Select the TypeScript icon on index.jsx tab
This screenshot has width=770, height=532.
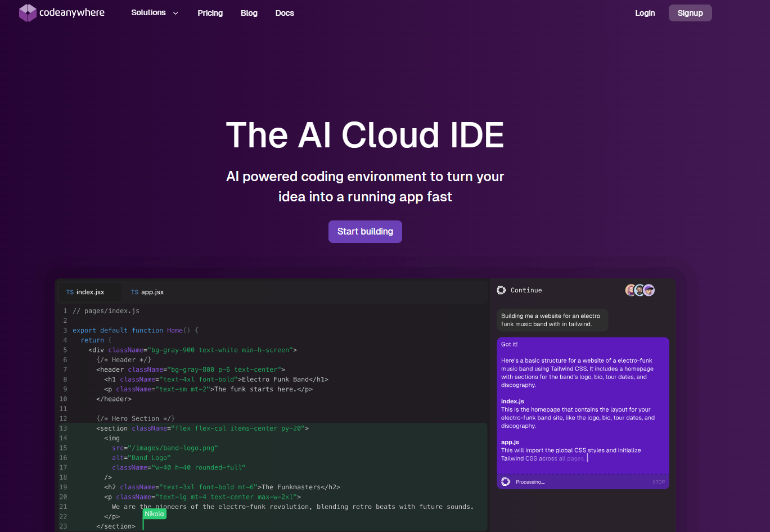69,292
